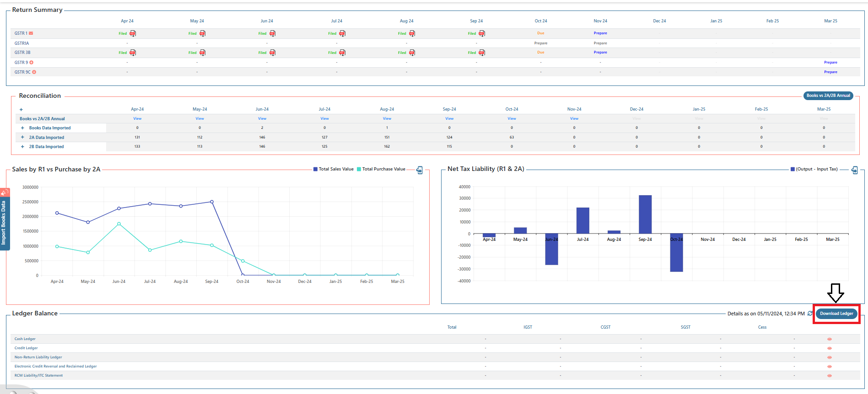Expand 2A Data Imported row
This screenshot has height=394, width=868.
22,137
